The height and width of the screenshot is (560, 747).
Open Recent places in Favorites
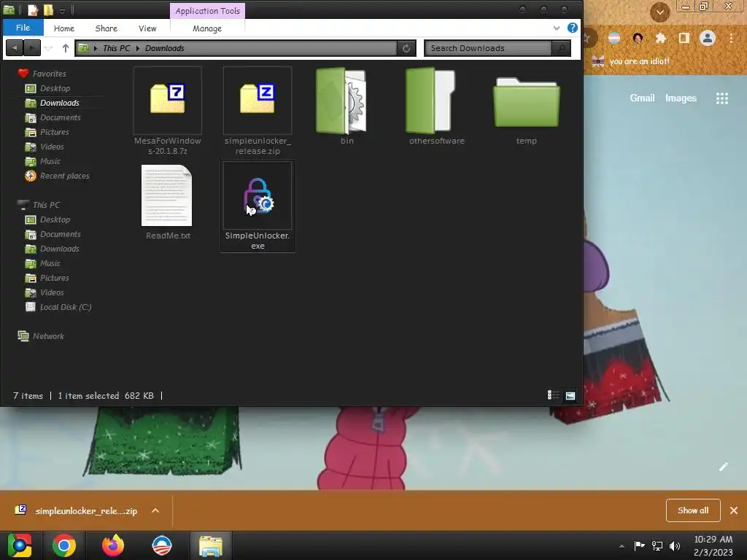click(64, 176)
